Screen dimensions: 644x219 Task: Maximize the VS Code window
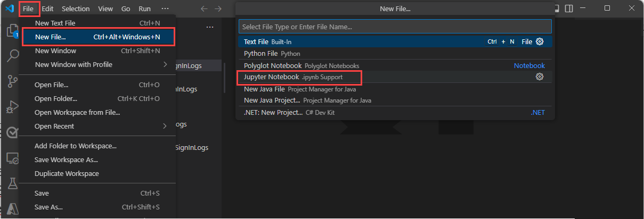click(x=608, y=8)
